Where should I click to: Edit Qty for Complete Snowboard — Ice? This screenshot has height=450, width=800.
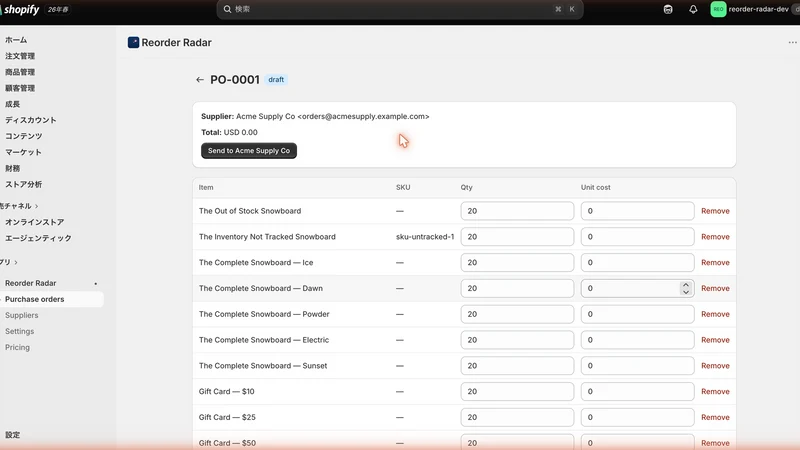pos(517,262)
